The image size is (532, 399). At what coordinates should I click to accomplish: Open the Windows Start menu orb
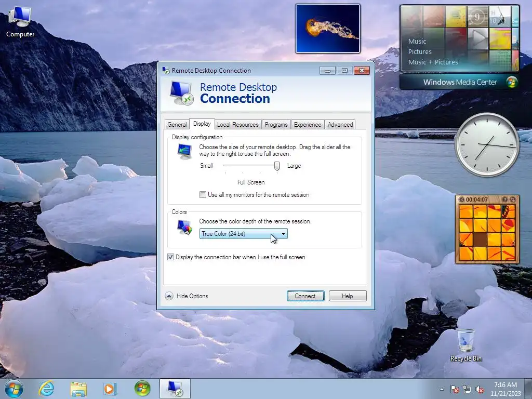[x=14, y=389]
